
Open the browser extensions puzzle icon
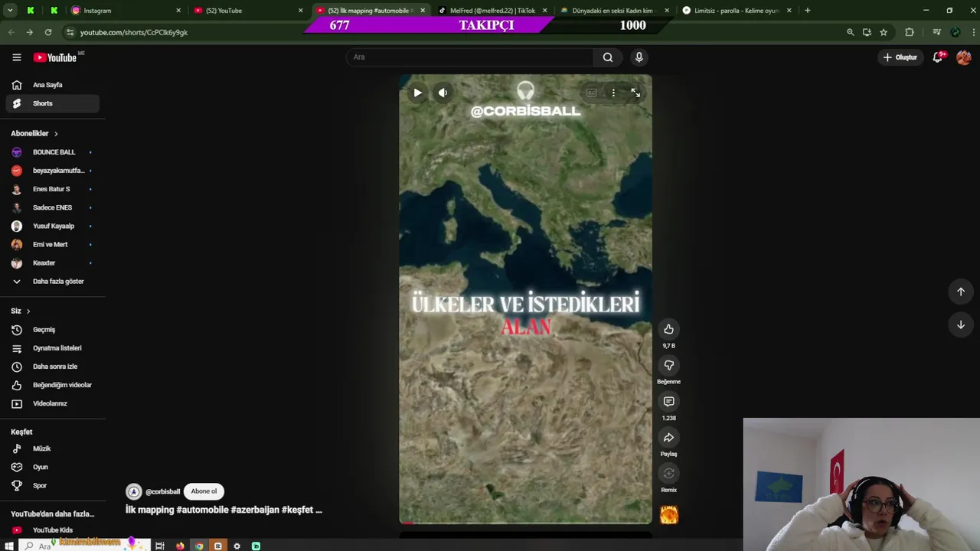pyautogui.click(x=910, y=32)
